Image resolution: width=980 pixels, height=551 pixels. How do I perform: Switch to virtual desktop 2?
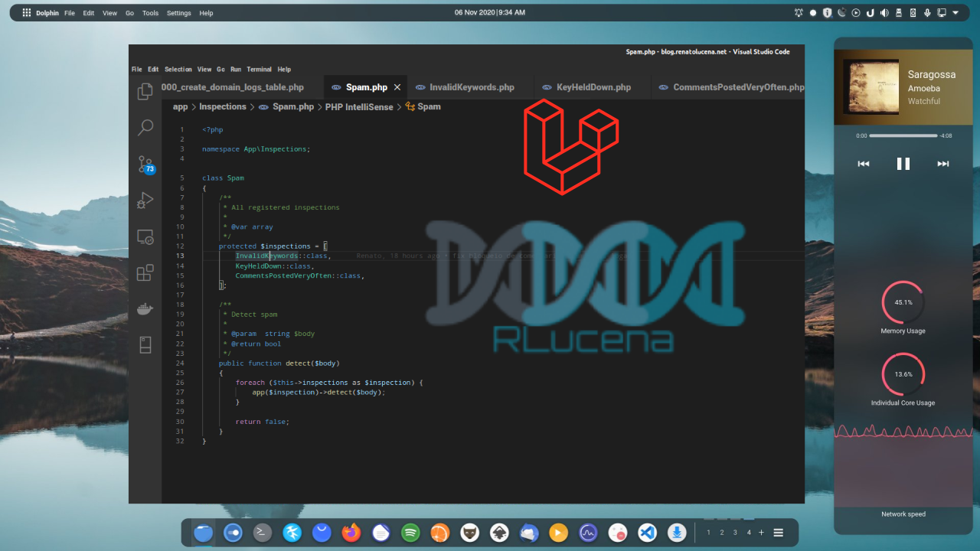pyautogui.click(x=722, y=533)
